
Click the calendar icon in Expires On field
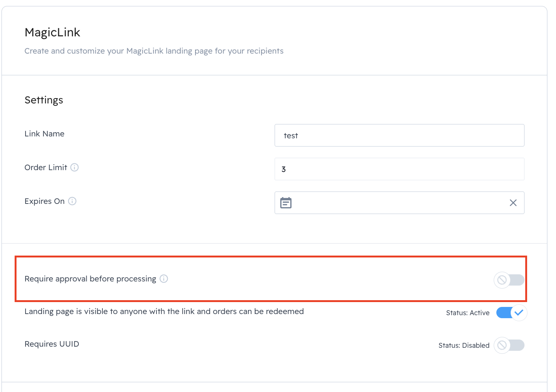286,203
